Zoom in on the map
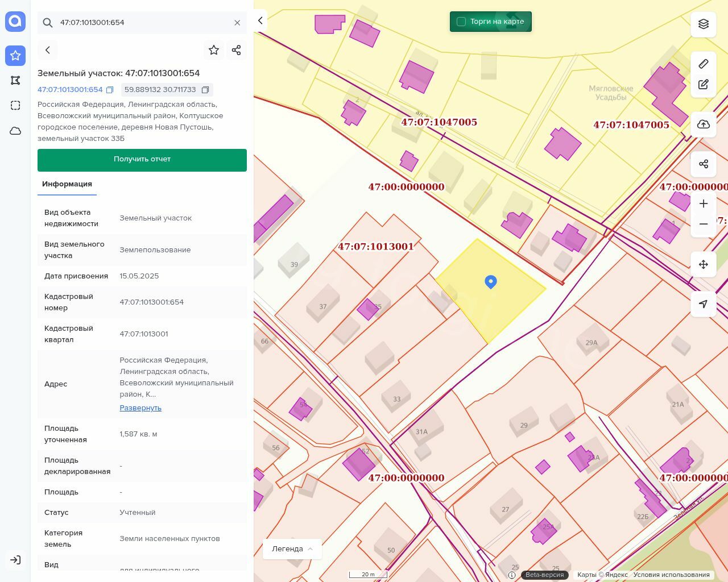728x582 pixels. coord(704,203)
